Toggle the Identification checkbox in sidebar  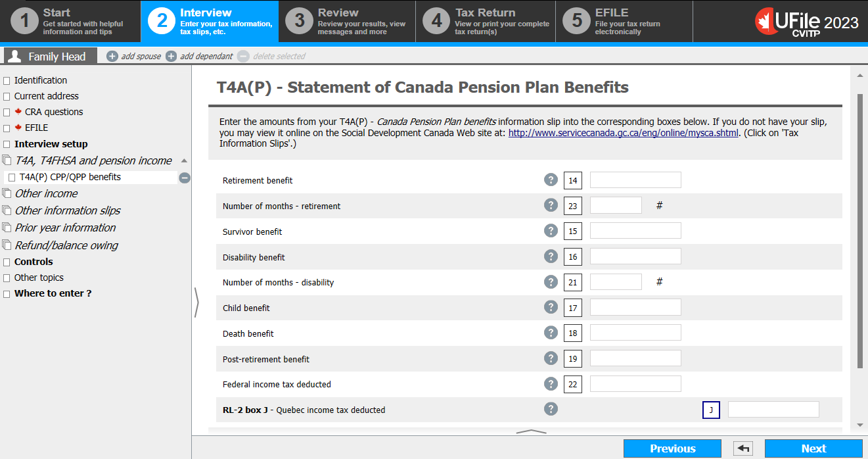(x=7, y=81)
